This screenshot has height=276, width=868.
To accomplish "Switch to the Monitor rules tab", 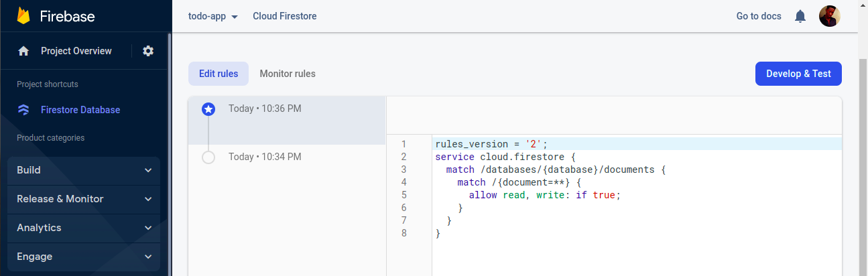I will 288,74.
